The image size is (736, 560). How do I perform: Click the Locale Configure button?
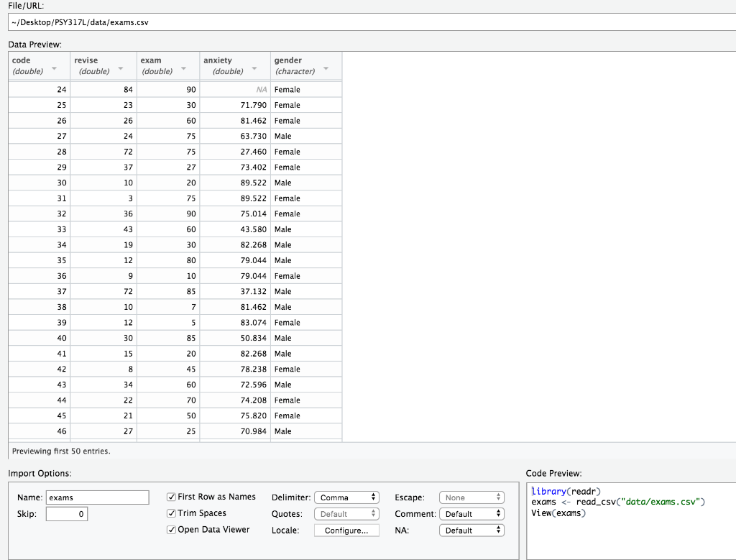click(346, 530)
